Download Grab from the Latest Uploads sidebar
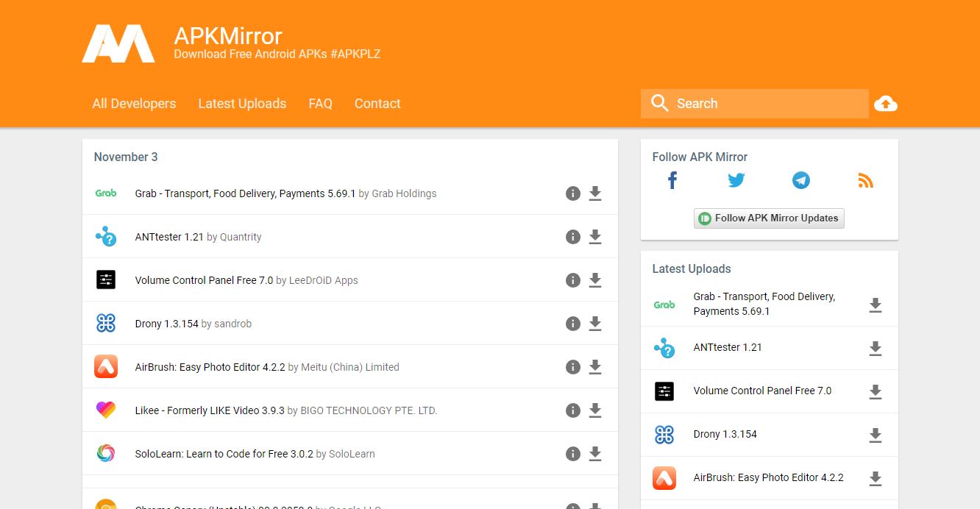Screen dimensions: 980x509 [876, 305]
